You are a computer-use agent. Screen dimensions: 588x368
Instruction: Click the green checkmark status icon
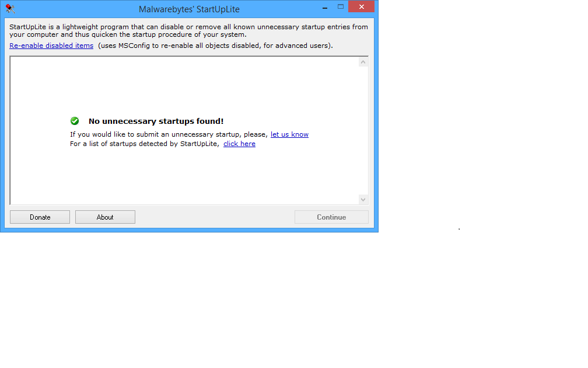pyautogui.click(x=75, y=121)
